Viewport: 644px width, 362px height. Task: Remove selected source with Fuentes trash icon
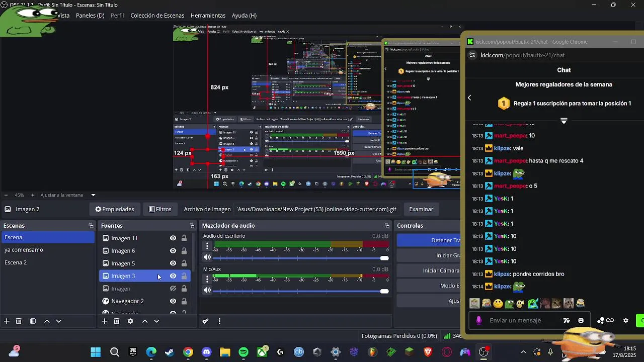click(116, 321)
